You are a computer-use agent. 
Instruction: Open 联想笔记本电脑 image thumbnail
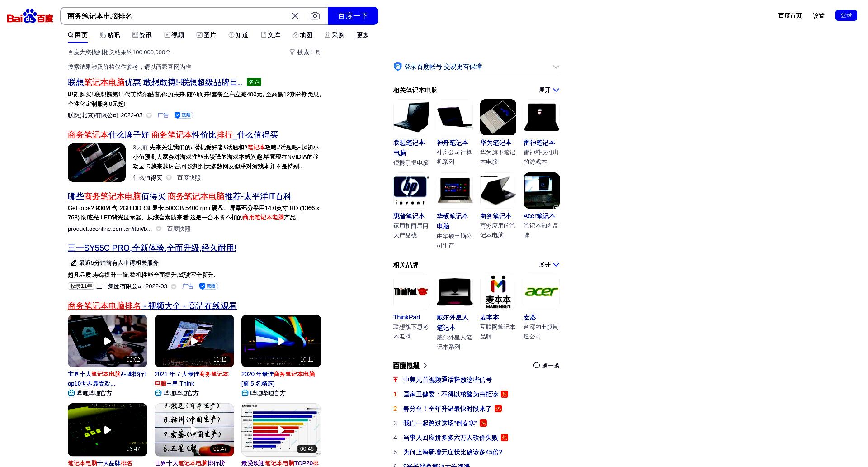coord(411,117)
